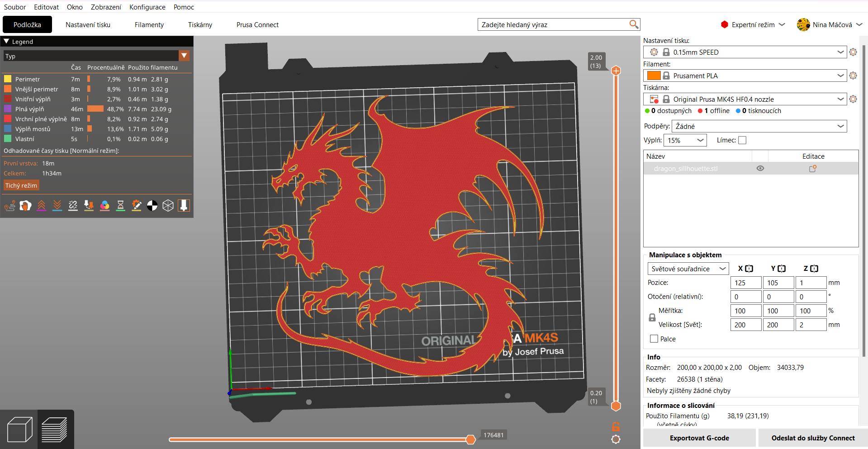Tick the Palce (inches) checkbox
Screen dimensions: 868x449
click(654, 339)
